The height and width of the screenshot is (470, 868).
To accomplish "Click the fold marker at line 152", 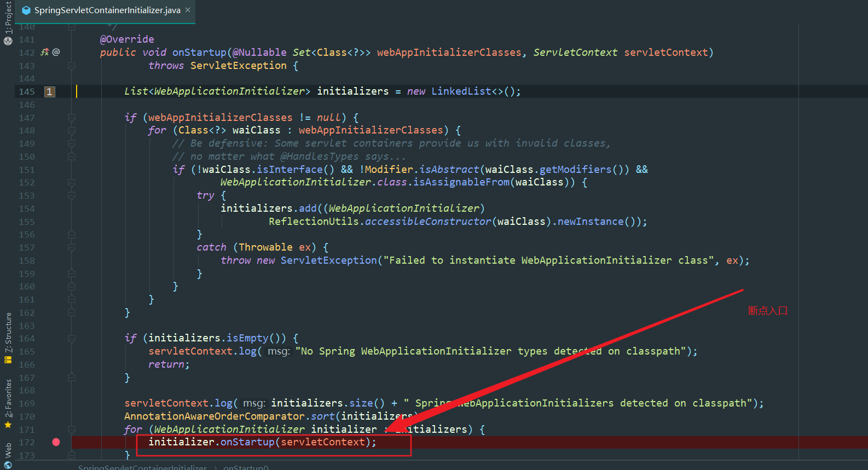I will (71, 183).
